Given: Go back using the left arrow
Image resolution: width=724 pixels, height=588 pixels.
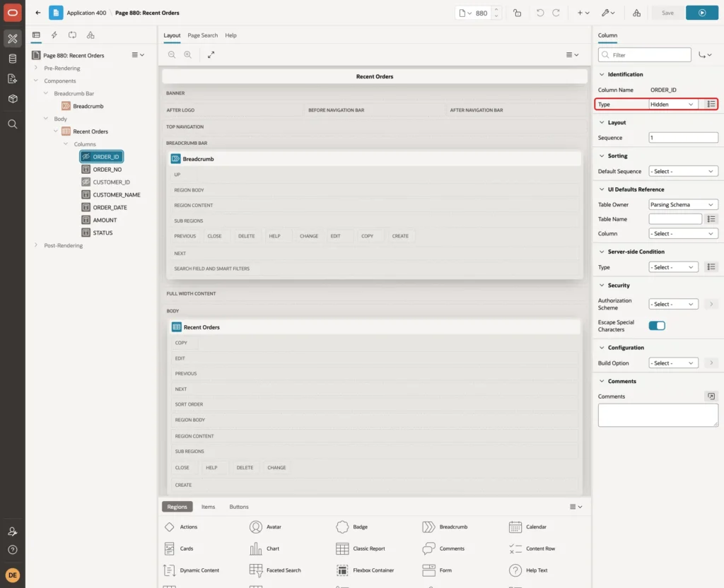Looking at the screenshot, I should [38, 13].
